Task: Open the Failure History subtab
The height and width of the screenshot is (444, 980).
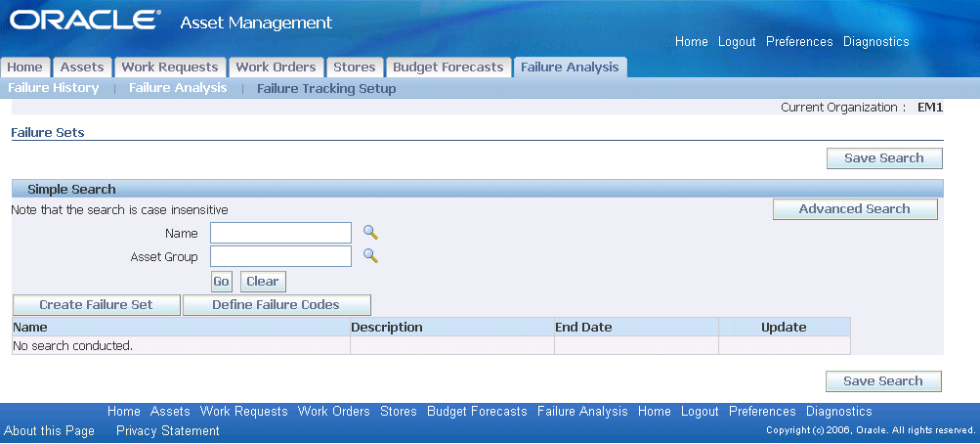Action: [x=53, y=88]
